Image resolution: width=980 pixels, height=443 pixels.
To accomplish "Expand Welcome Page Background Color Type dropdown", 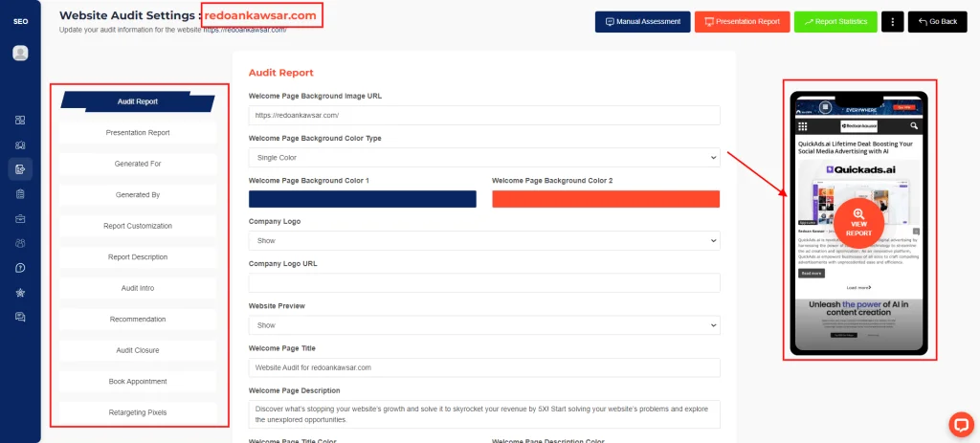I will [483, 157].
